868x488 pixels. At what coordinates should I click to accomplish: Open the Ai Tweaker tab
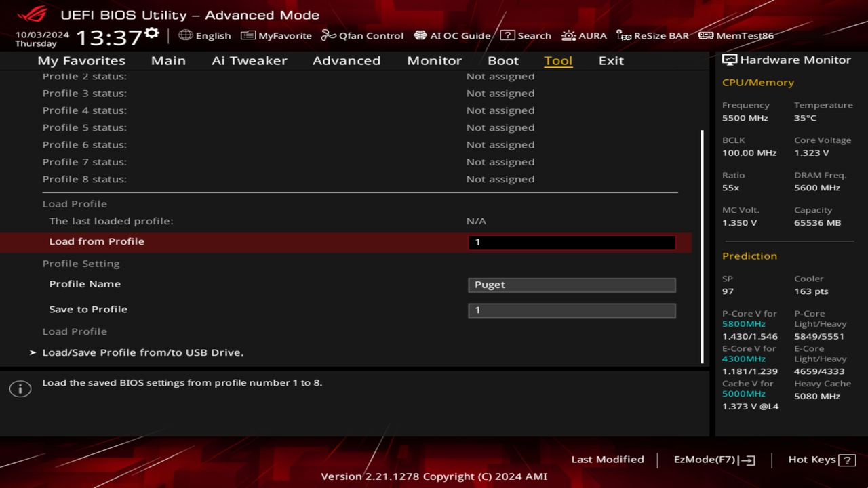click(249, 60)
